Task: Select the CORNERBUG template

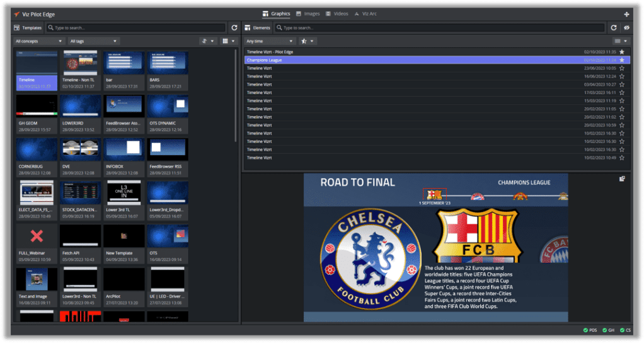Action: coord(37,157)
